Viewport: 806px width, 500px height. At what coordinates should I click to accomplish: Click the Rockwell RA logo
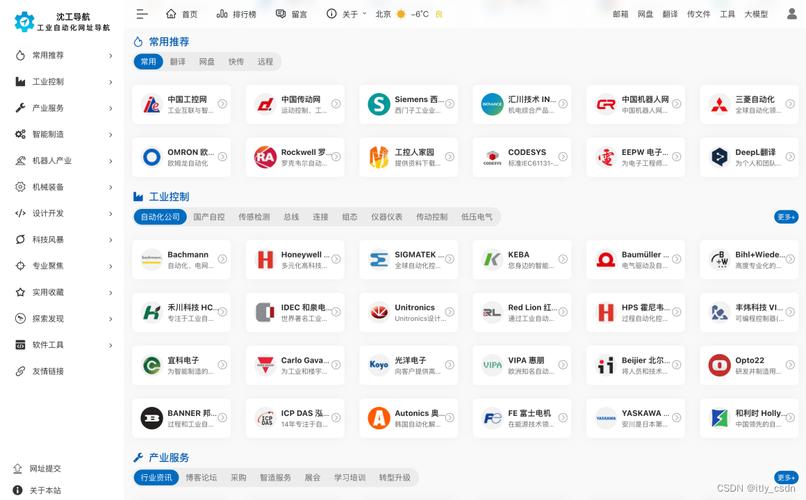[x=265, y=157]
